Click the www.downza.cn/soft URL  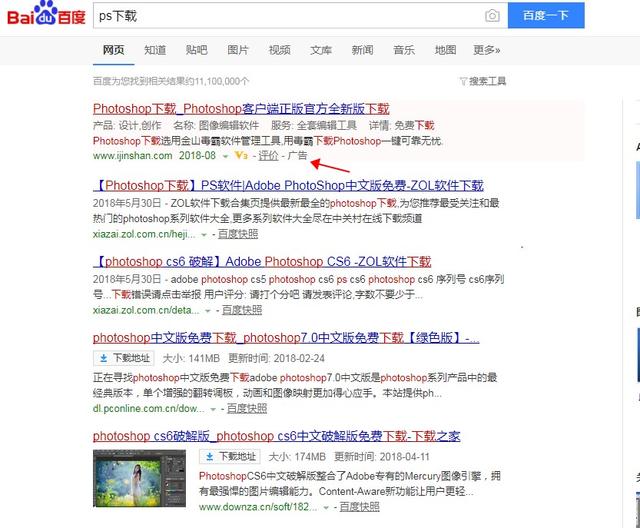coord(258,507)
